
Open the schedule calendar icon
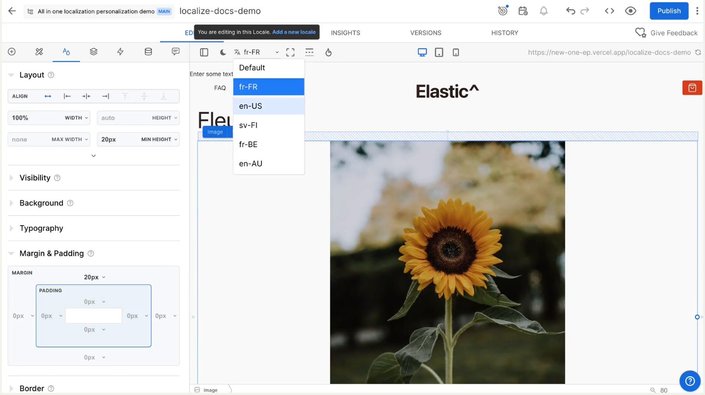tap(523, 11)
